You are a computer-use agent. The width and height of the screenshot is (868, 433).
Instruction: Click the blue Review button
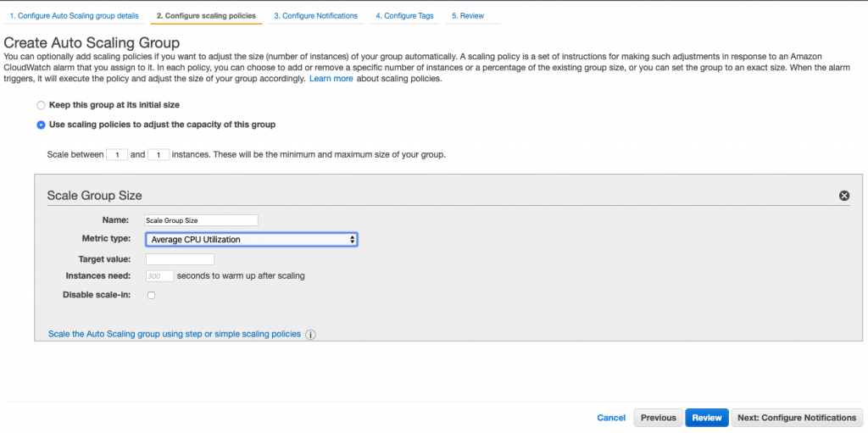[706, 418]
